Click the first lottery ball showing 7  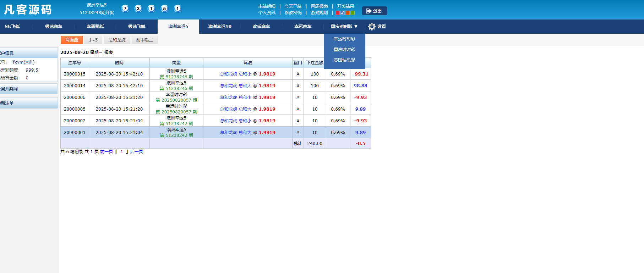pos(125,9)
